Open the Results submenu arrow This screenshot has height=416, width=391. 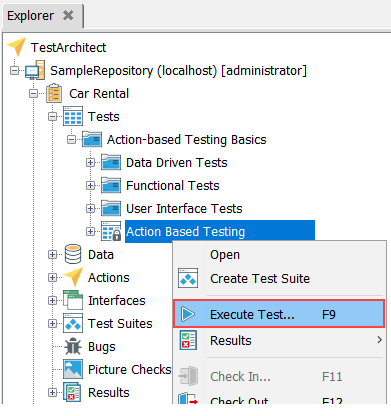pyautogui.click(x=379, y=340)
